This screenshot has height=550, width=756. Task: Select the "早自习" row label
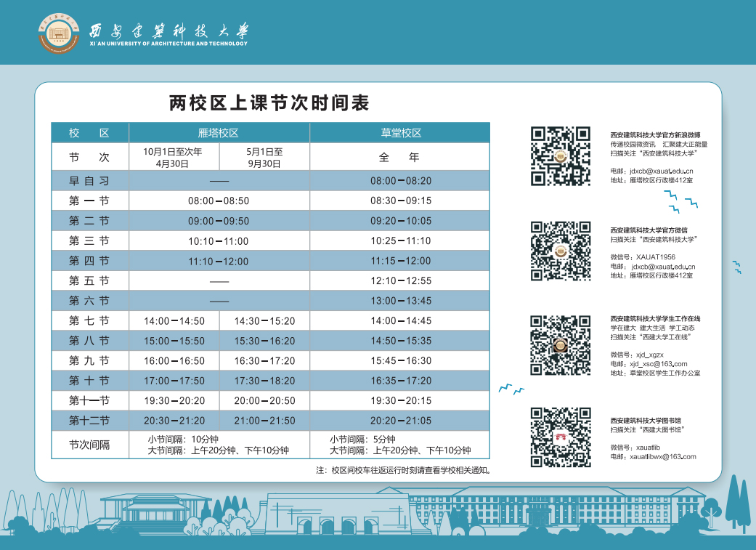click(x=89, y=181)
